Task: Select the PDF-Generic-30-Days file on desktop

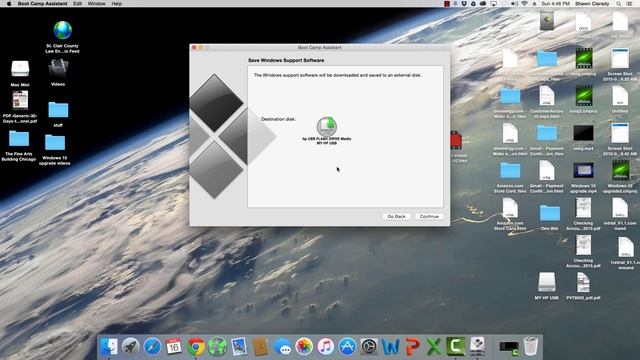Action: tap(20, 107)
